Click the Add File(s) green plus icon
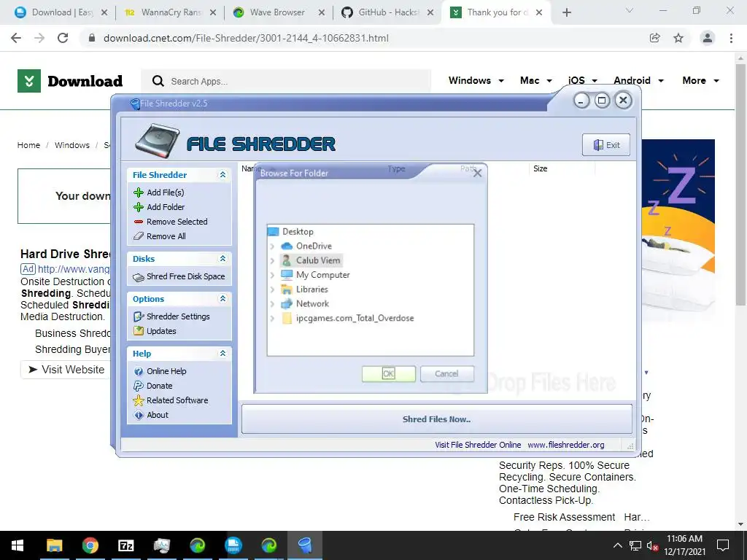Viewport: 747px width, 560px height. pos(139,192)
